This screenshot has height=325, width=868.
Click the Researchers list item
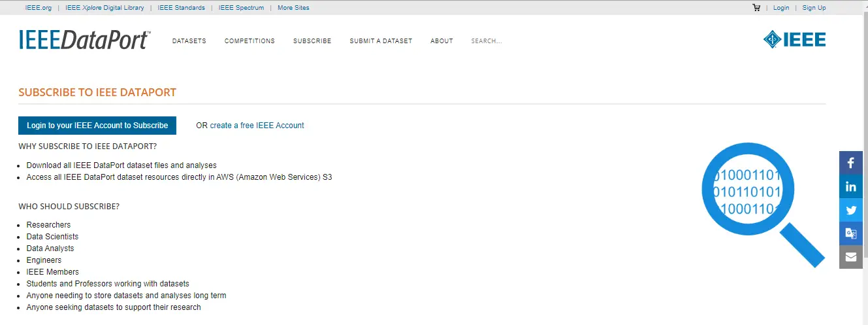pos(48,225)
